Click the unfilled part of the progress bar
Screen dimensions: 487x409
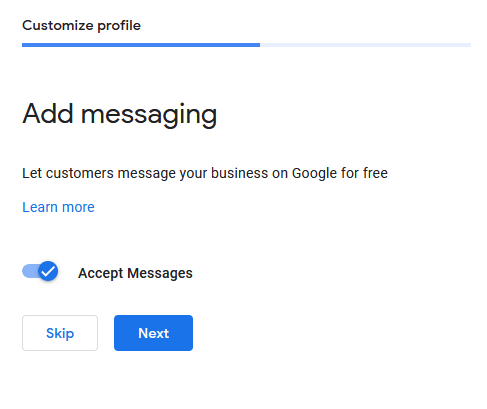tap(365, 45)
